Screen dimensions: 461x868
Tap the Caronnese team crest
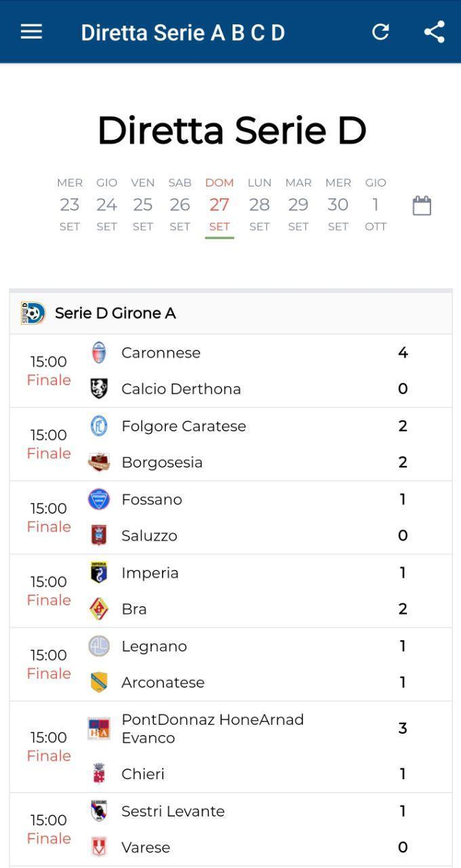(99, 353)
